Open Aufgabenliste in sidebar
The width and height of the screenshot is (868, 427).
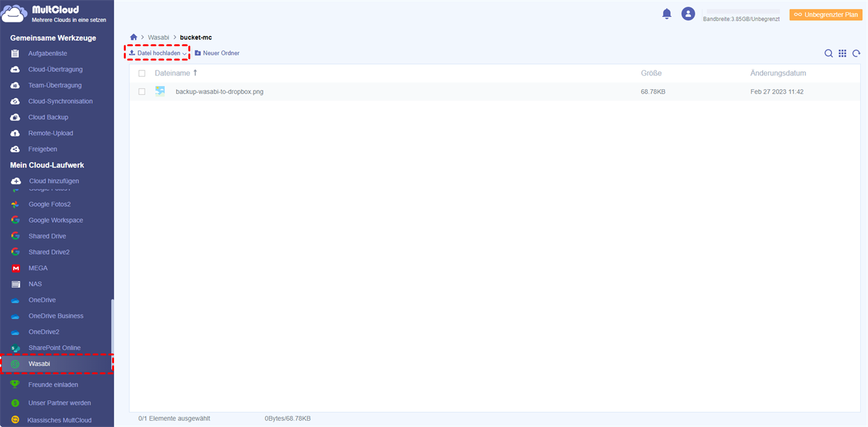tap(48, 53)
